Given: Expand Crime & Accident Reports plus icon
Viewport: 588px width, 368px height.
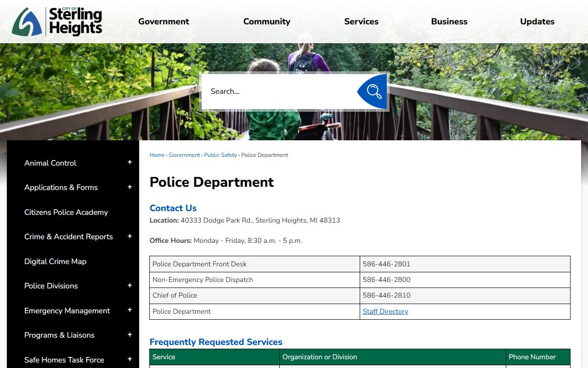Looking at the screenshot, I should (130, 236).
